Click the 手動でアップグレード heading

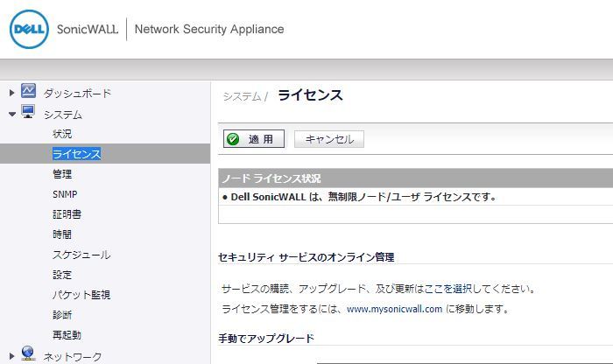pos(266,339)
